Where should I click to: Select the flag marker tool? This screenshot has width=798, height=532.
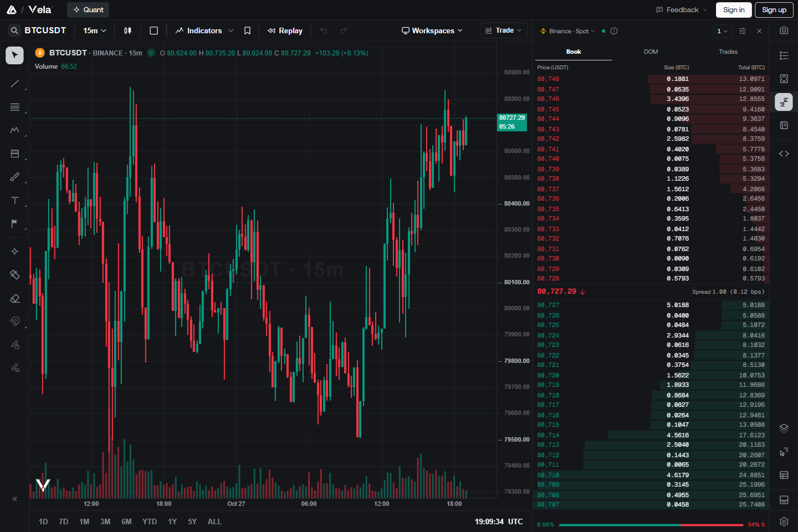pyautogui.click(x=15, y=223)
